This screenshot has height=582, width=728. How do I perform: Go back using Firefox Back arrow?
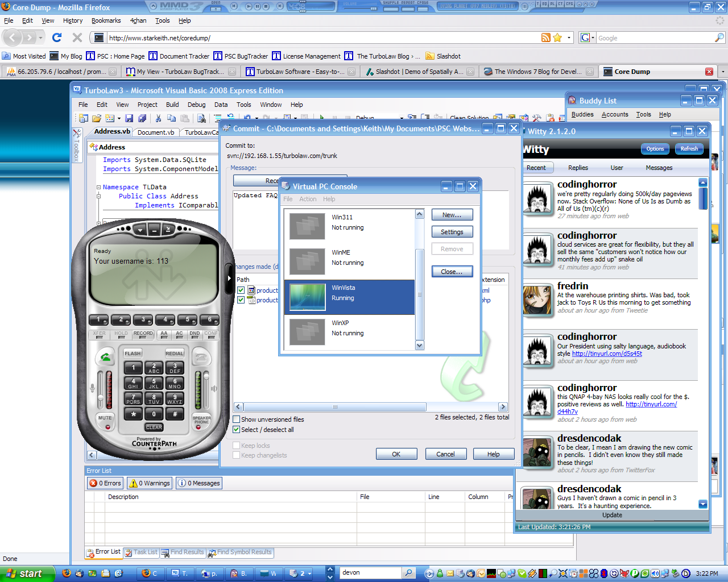point(13,38)
